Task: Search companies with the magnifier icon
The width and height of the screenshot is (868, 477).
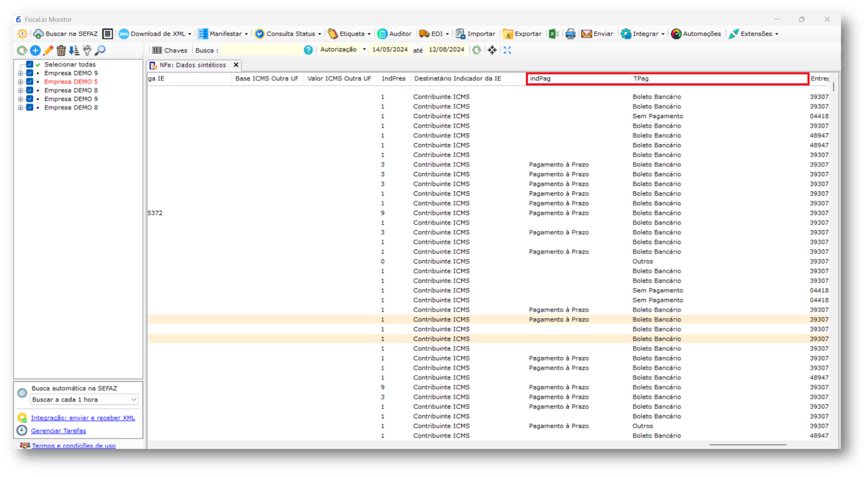Action: pyautogui.click(x=100, y=50)
